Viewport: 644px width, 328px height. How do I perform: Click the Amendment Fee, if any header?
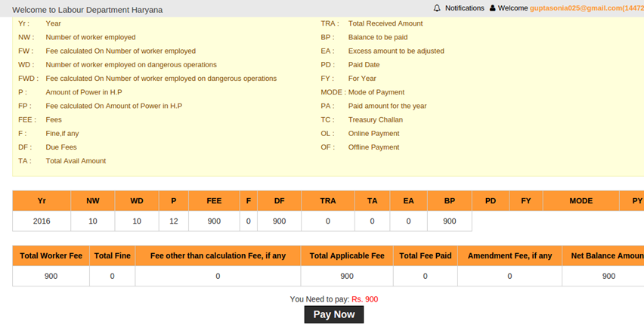click(509, 256)
